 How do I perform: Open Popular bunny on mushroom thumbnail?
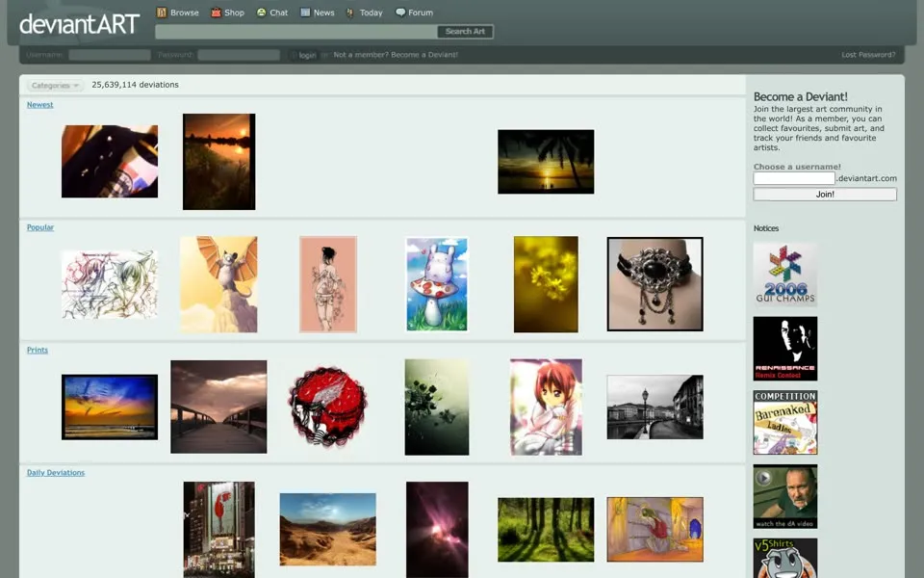click(x=437, y=284)
